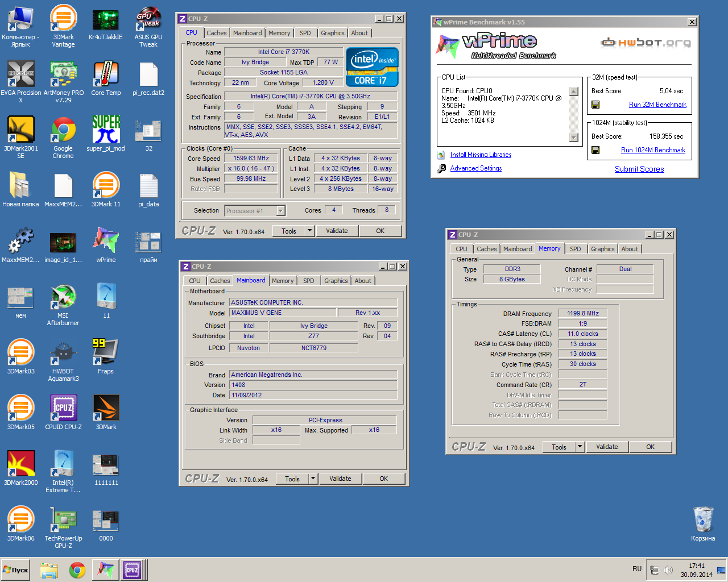Launch CPUID CPU-Z desktop shortcut
The height and width of the screenshot is (582, 728).
(63, 413)
